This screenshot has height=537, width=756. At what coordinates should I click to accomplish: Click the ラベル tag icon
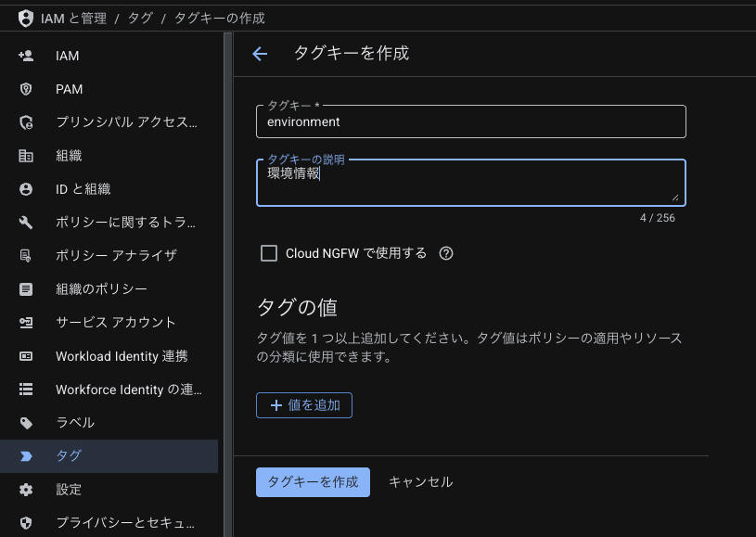coord(26,423)
